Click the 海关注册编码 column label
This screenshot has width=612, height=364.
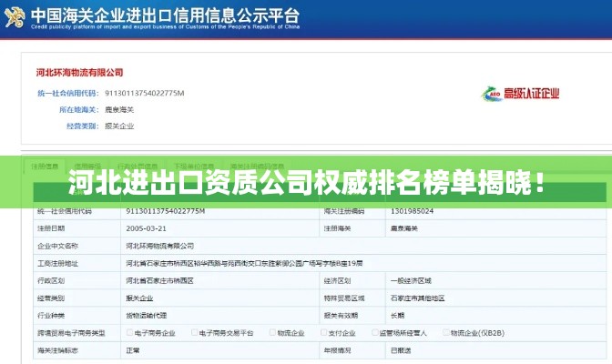(344, 211)
